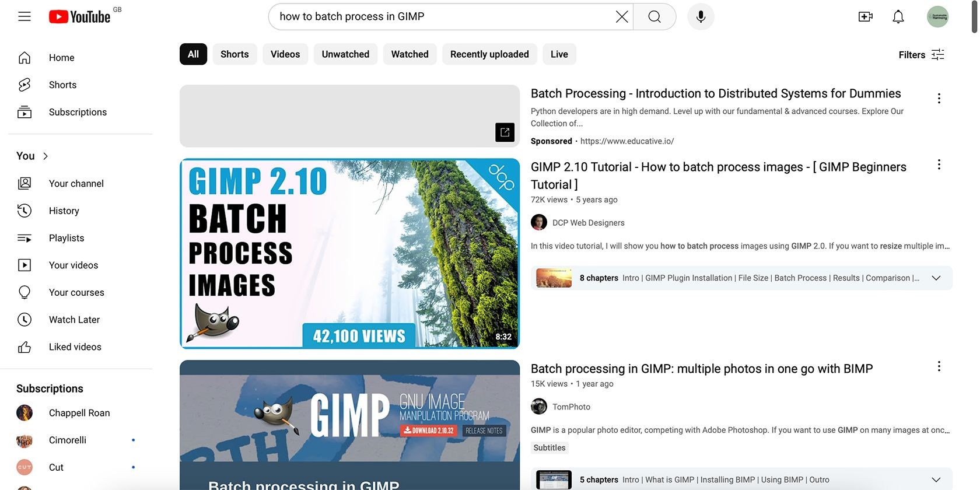
Task: Open the 8 chapters thumbnail preview
Action: (554, 278)
